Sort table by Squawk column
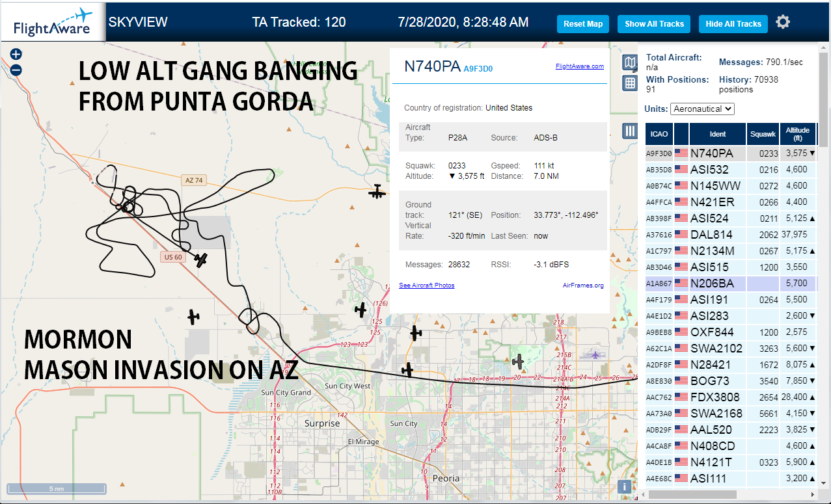Image resolution: width=831 pixels, height=504 pixels. tap(763, 134)
